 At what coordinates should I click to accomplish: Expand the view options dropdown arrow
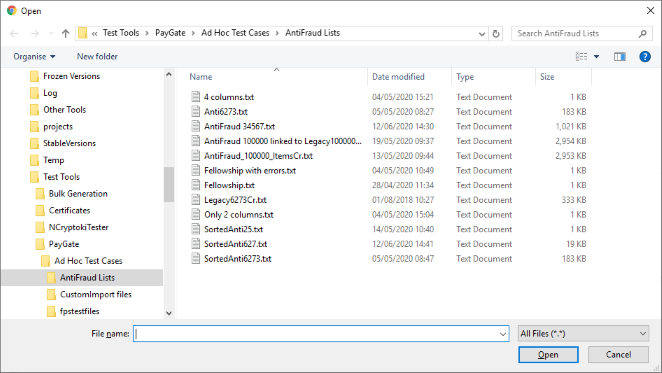tap(597, 57)
